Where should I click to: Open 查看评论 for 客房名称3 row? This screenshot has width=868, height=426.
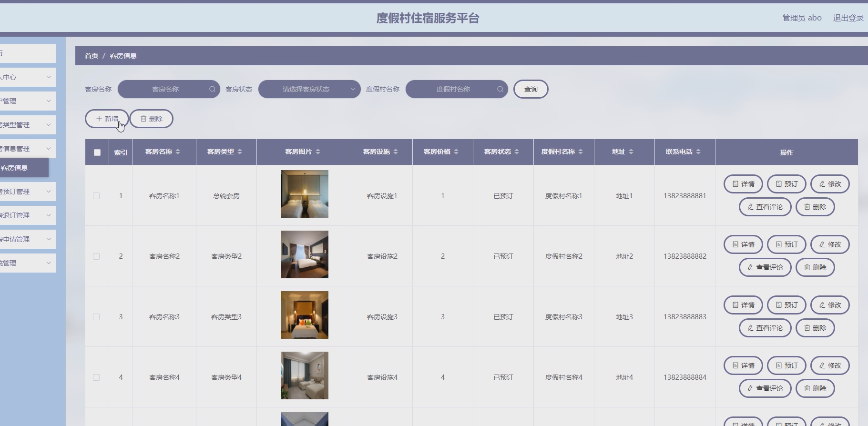[x=765, y=328]
